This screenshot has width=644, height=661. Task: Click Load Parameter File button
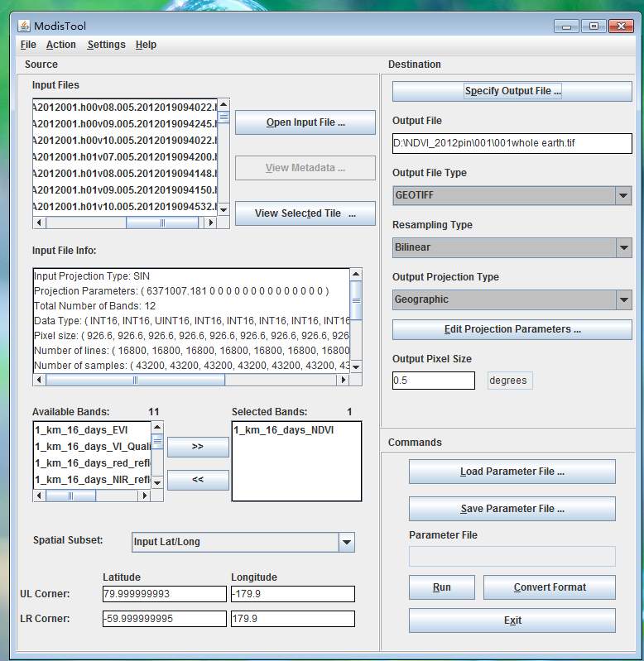coord(512,472)
